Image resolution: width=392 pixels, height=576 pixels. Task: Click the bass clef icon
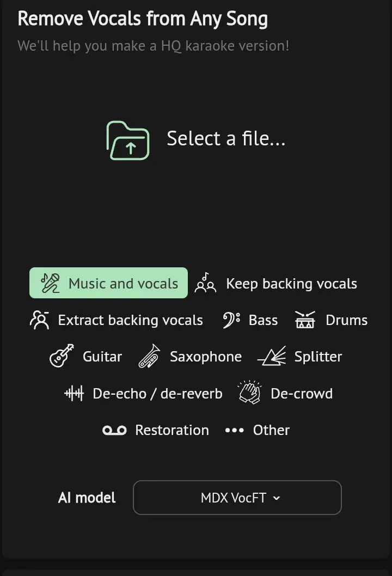[x=231, y=320]
